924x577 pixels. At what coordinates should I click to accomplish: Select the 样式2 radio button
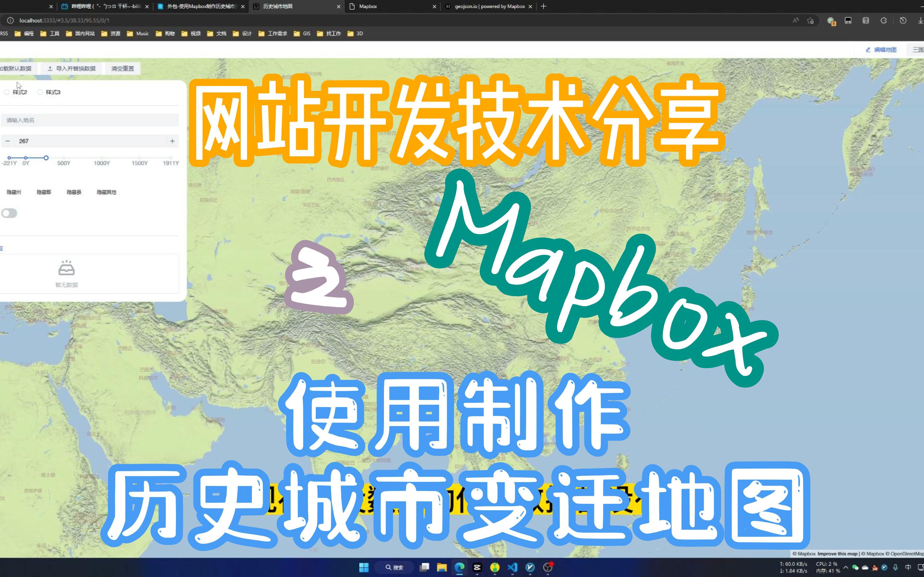[6, 92]
